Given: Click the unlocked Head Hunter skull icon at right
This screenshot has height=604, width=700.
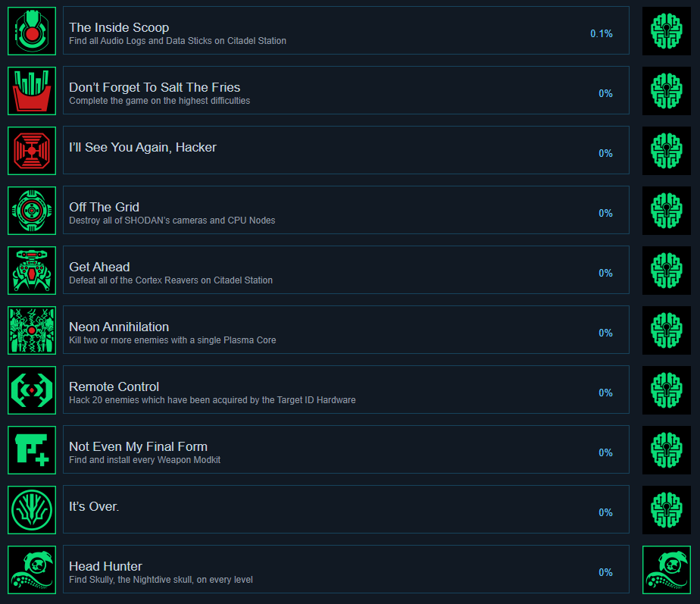Looking at the screenshot, I should (x=667, y=570).
